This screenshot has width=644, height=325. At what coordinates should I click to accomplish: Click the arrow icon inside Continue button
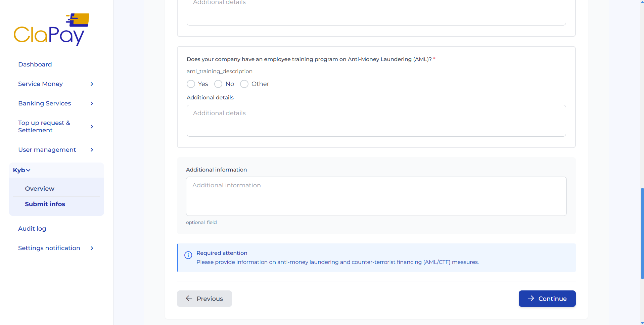pos(531,298)
